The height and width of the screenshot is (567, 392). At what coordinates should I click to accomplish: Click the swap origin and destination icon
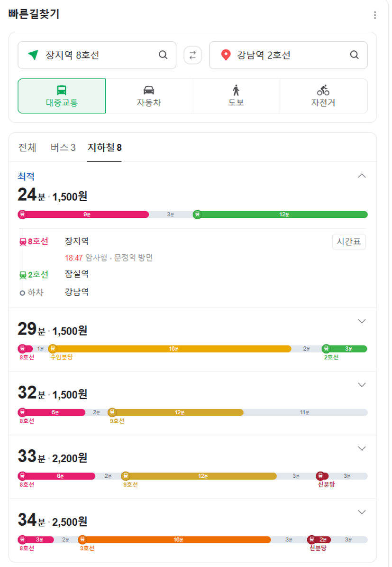click(x=192, y=55)
